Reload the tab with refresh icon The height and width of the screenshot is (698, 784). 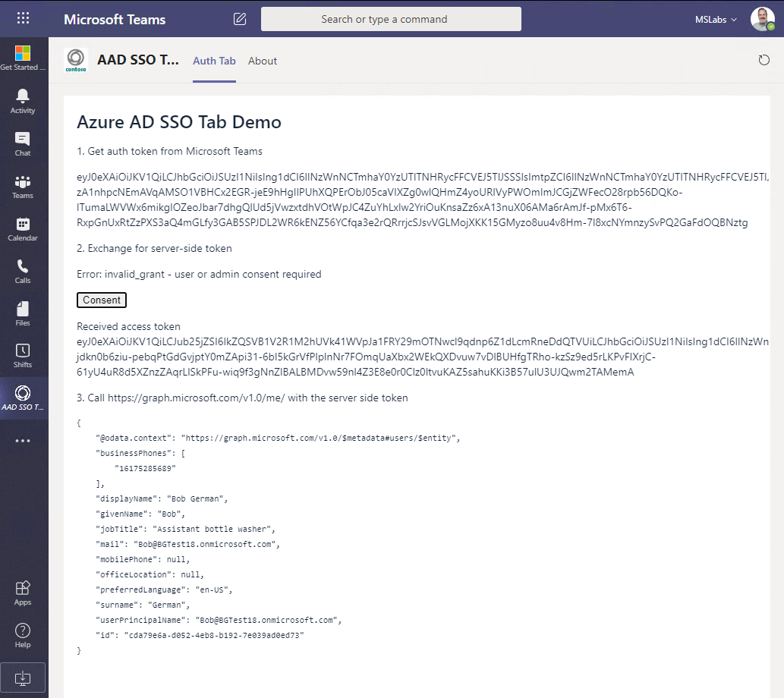pos(764,61)
